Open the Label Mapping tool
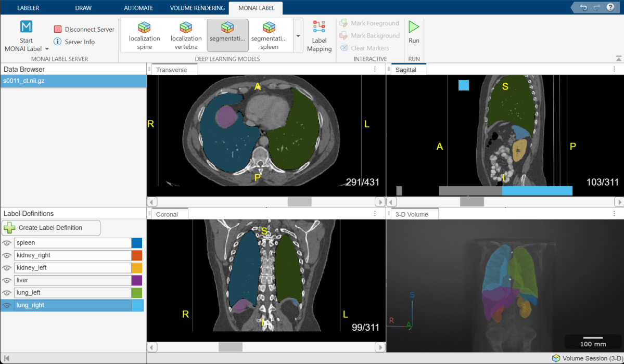 (319, 35)
